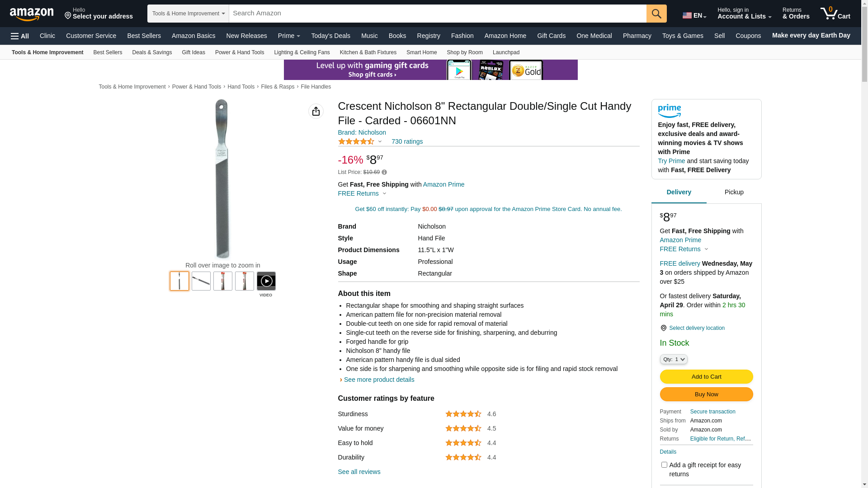Open the shopping cart icon

[x=835, y=14]
